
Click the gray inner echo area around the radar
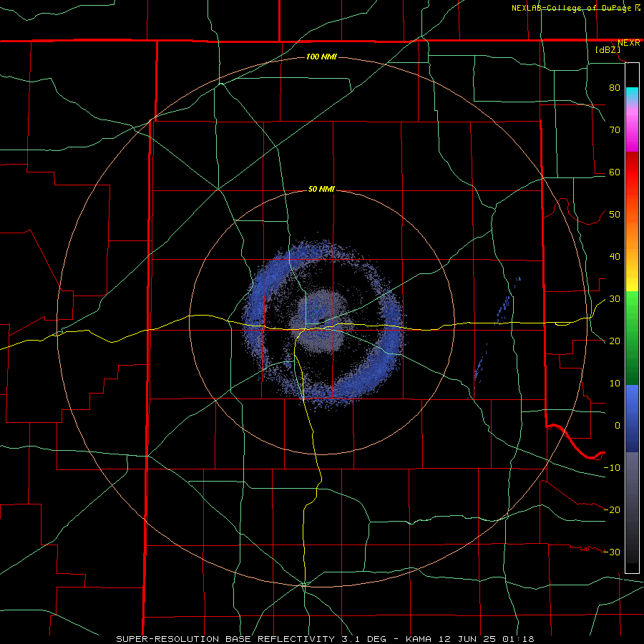click(x=323, y=321)
